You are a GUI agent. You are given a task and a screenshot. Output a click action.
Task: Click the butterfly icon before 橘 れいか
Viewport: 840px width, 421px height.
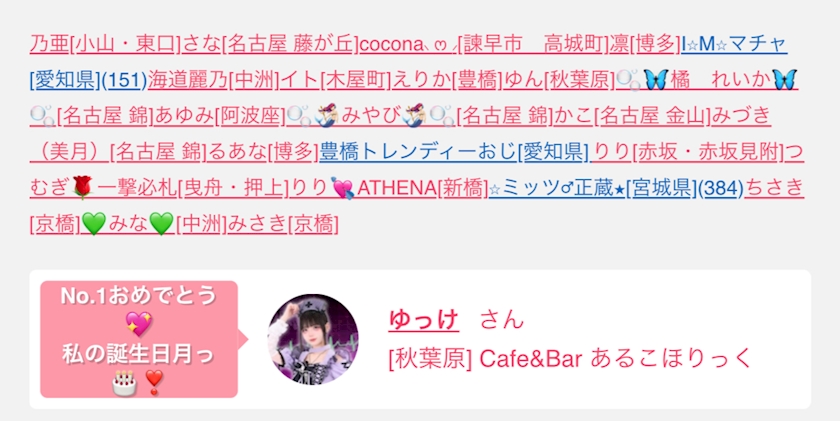[x=655, y=79]
